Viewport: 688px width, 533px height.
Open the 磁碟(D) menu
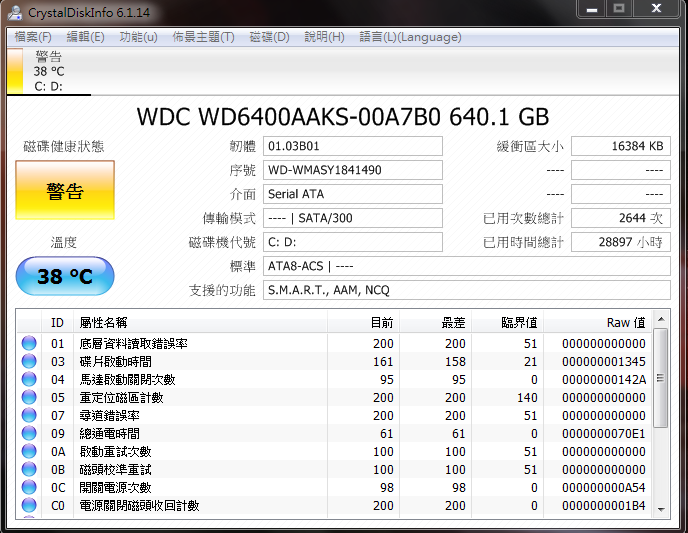click(x=269, y=37)
